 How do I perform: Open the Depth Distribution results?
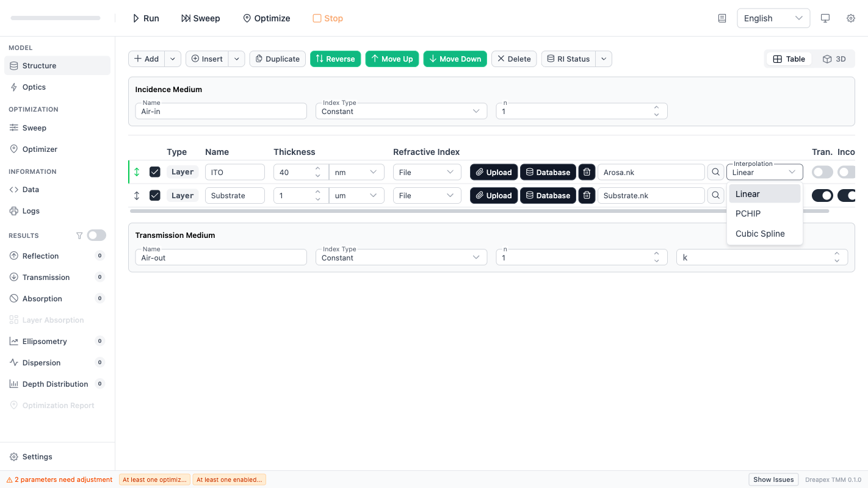pyautogui.click(x=56, y=384)
